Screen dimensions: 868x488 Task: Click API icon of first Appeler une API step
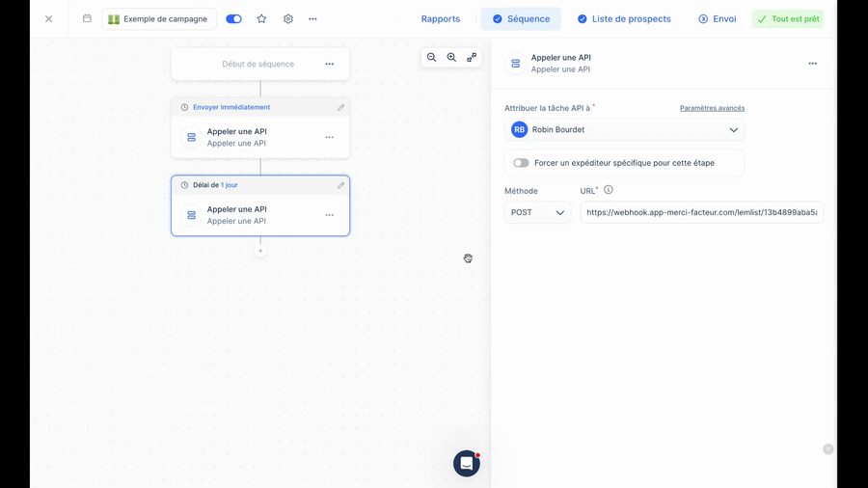[192, 137]
